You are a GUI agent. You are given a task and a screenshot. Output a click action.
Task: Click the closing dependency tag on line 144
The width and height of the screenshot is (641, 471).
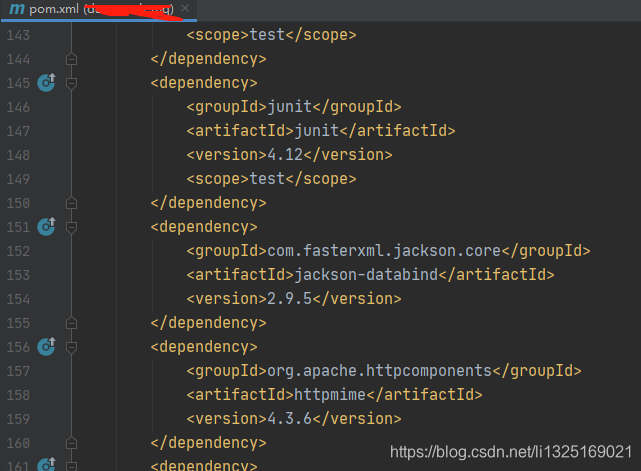point(208,58)
